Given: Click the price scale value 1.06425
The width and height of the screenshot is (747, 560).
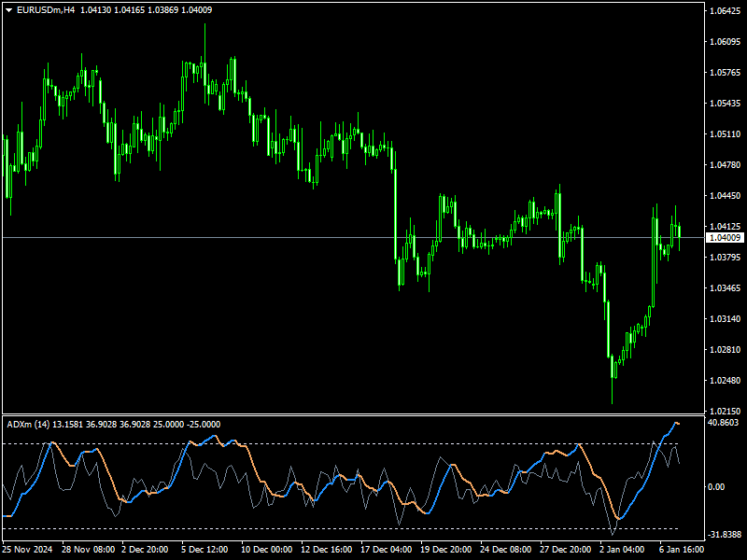Looking at the screenshot, I should pyautogui.click(x=726, y=11).
